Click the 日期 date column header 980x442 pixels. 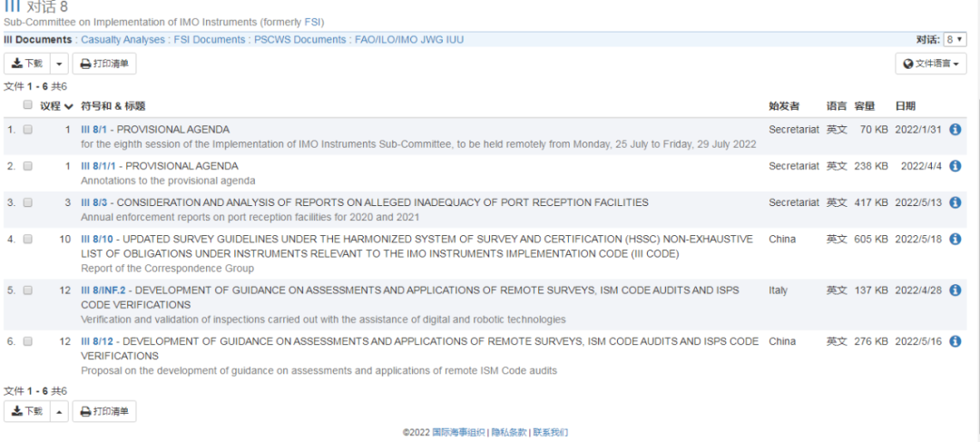pyautogui.click(x=905, y=106)
